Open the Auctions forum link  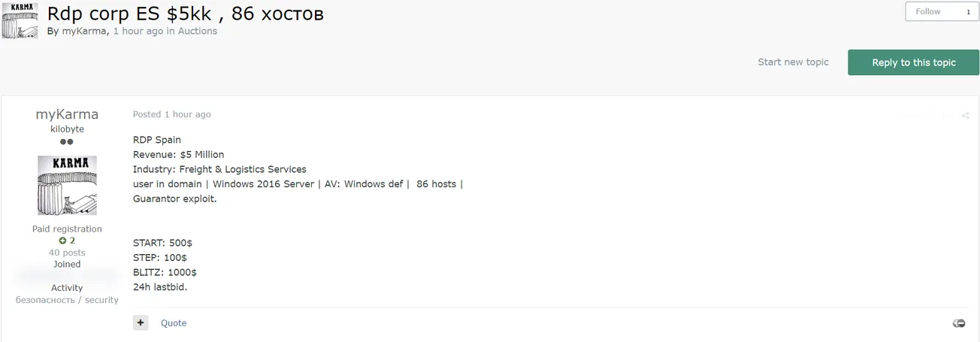(x=198, y=32)
